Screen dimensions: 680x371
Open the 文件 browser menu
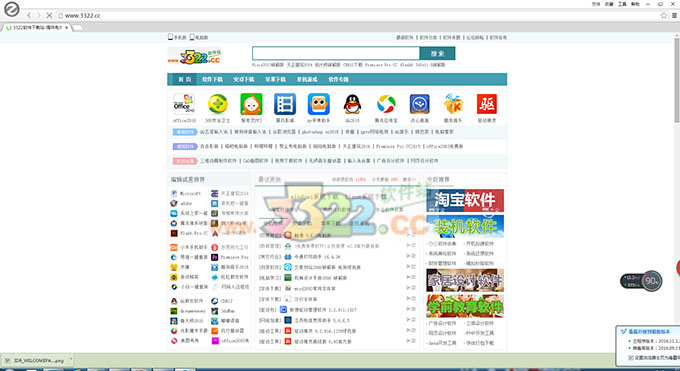tap(596, 4)
